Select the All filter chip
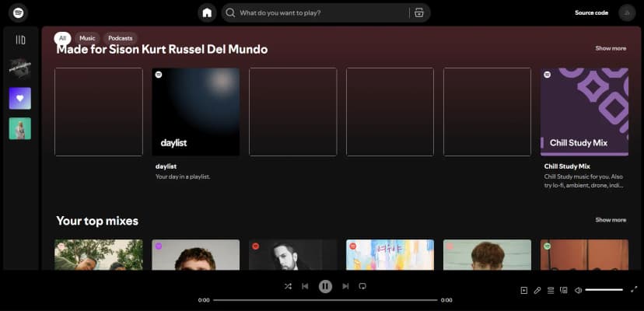The height and width of the screenshot is (311, 644). (62, 38)
